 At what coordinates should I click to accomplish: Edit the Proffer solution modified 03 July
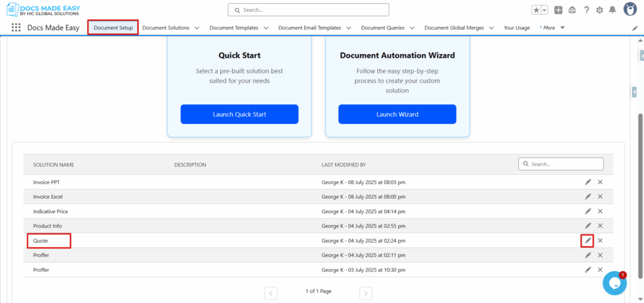[x=588, y=270]
